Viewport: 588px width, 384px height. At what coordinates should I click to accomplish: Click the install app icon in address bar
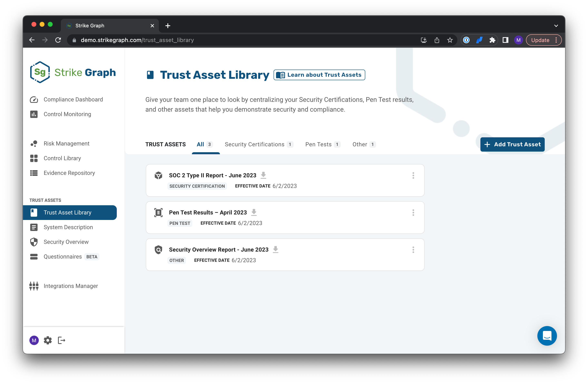point(424,40)
